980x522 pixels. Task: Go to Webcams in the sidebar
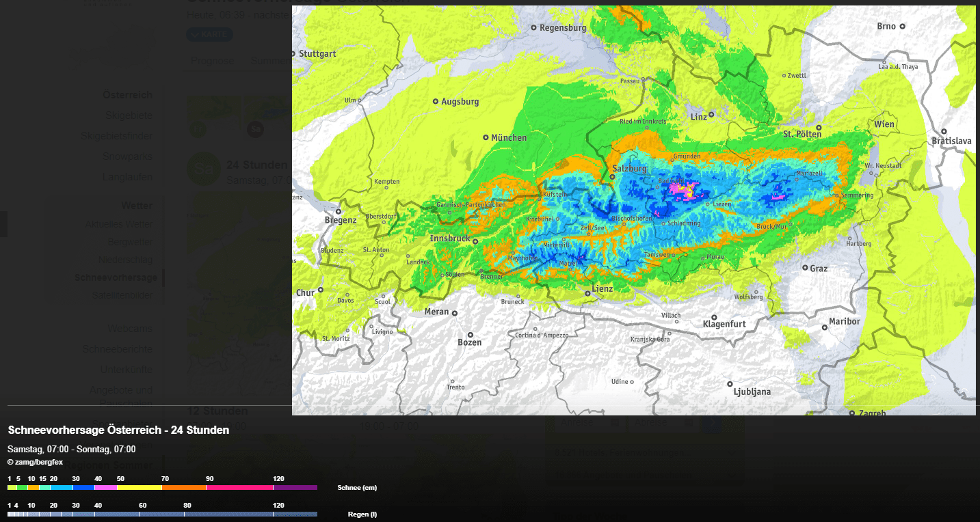click(129, 329)
